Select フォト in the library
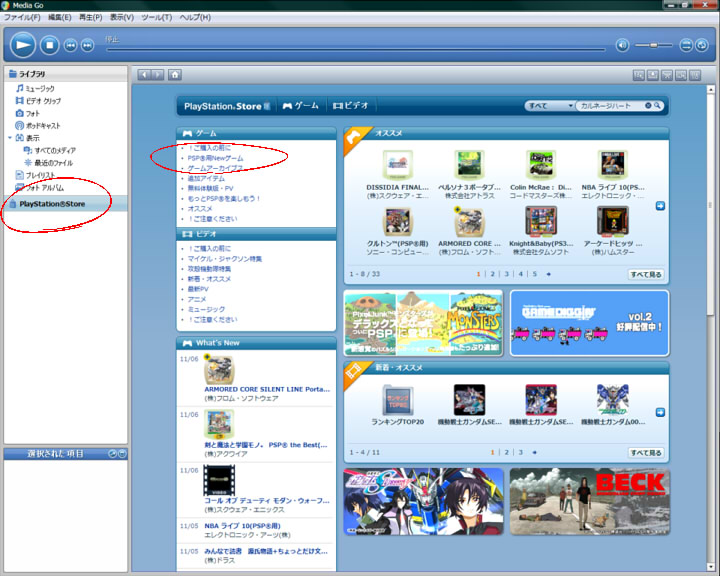Screen dimensions: 720x576 (28, 113)
